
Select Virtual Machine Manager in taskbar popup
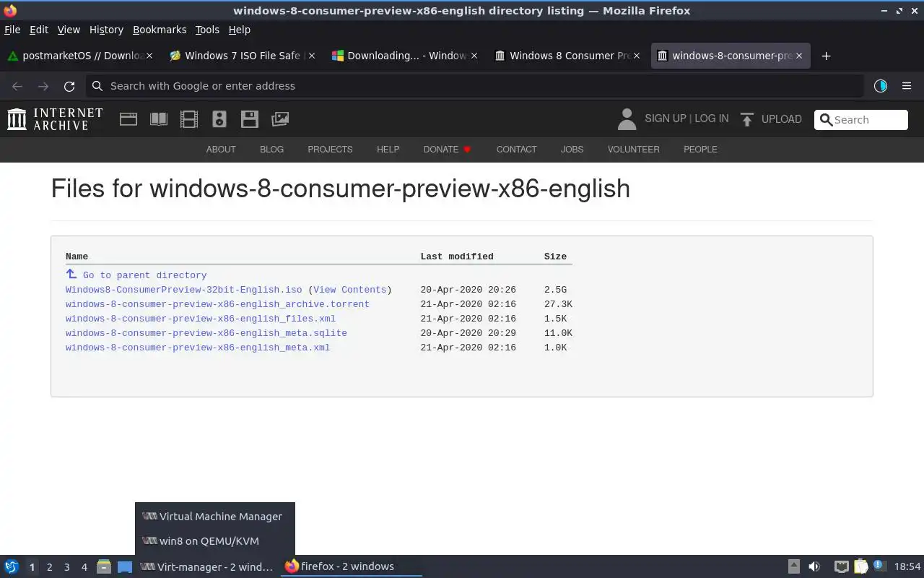(215, 517)
